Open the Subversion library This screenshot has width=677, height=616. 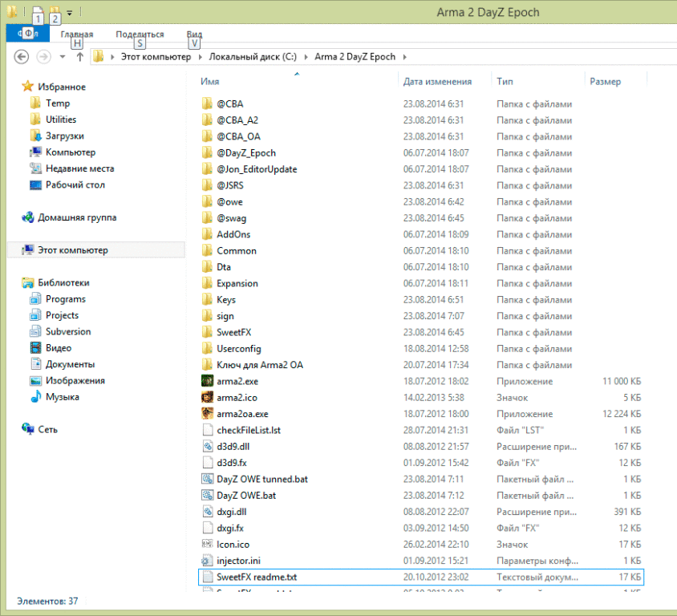(68, 332)
